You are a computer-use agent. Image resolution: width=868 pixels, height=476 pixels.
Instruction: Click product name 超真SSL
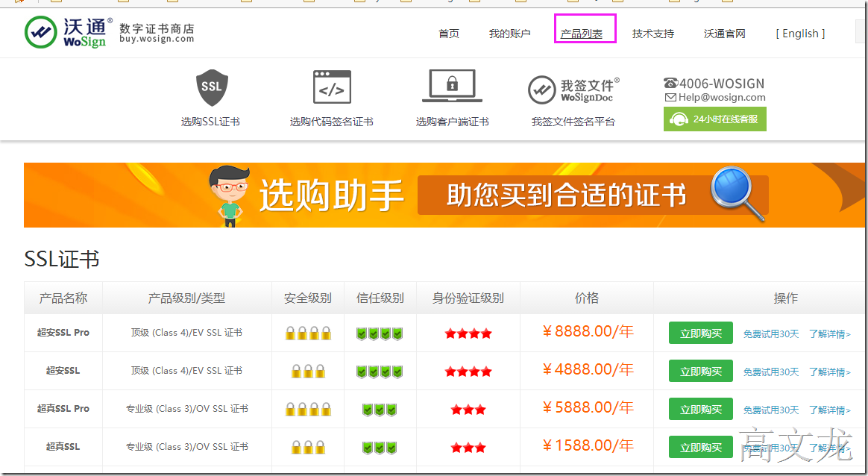tap(63, 446)
